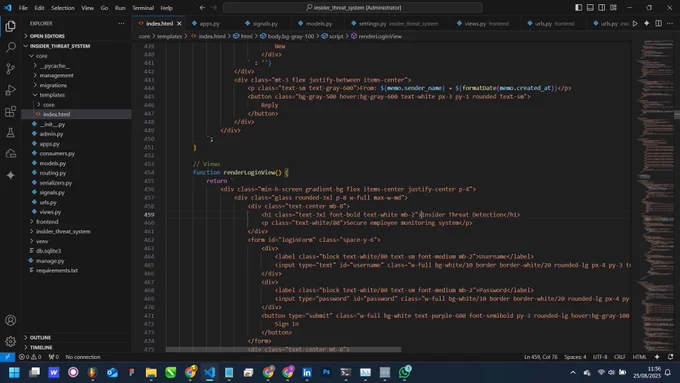The height and width of the screenshot is (383, 680).
Task: Change encoding via UTF-8 status item
Action: click(600, 357)
